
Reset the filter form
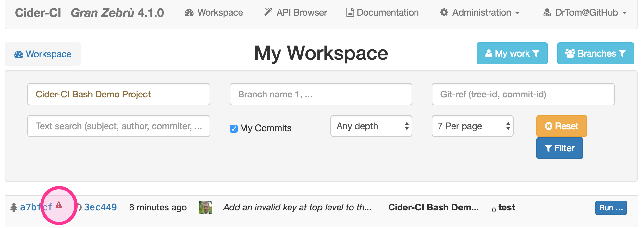(x=561, y=126)
